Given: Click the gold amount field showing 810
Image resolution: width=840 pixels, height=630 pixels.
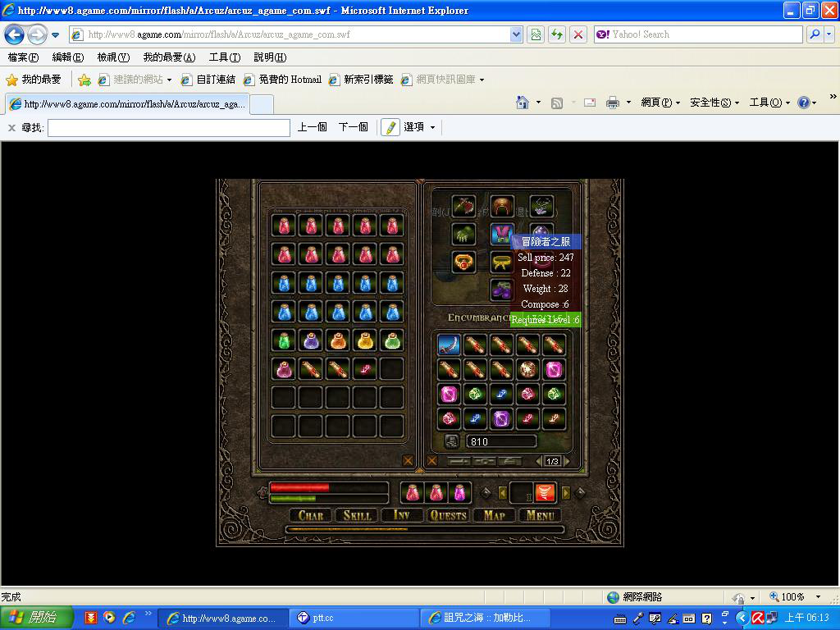Looking at the screenshot, I should click(x=501, y=441).
